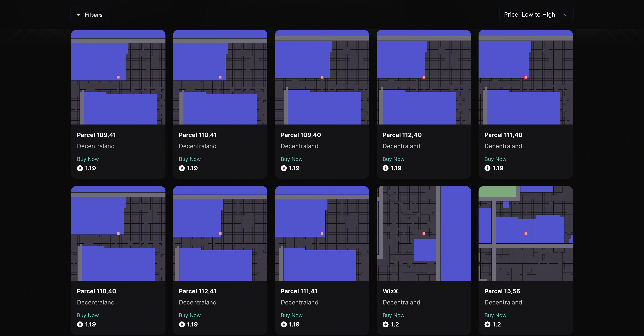644x336 pixels.
Task: Click Ethereum icon on Parcel 110,41 price
Action: 182,168
